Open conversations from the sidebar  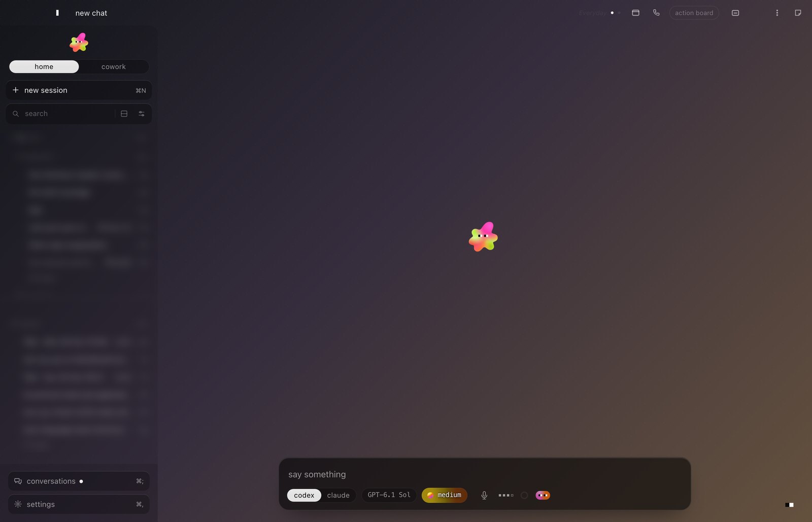click(79, 481)
